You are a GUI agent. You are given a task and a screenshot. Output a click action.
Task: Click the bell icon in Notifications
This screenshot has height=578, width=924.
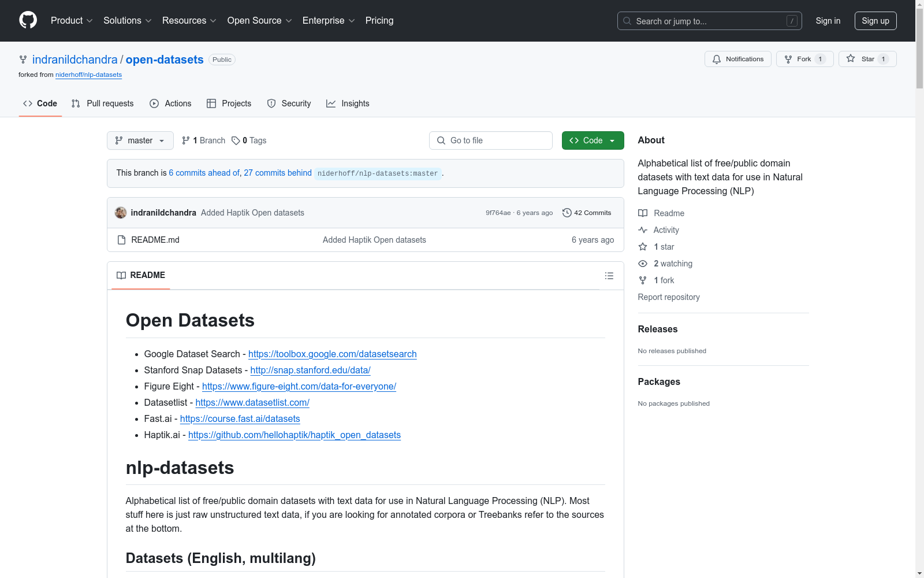coord(717,59)
